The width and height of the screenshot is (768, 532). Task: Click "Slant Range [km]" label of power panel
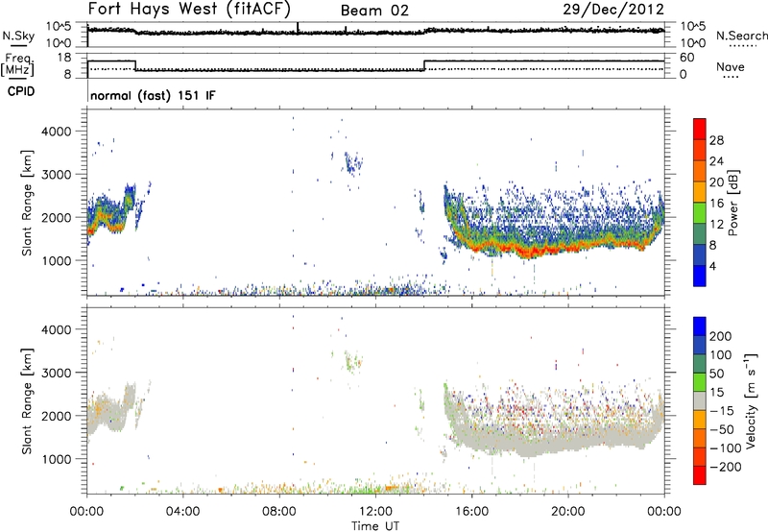27,203
